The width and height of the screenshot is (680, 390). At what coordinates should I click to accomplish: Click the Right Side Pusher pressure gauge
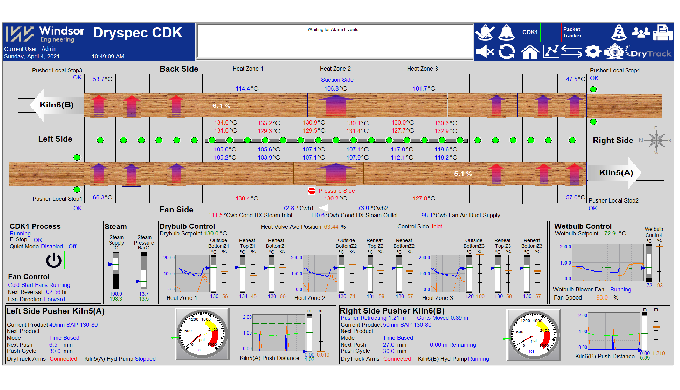534,334
